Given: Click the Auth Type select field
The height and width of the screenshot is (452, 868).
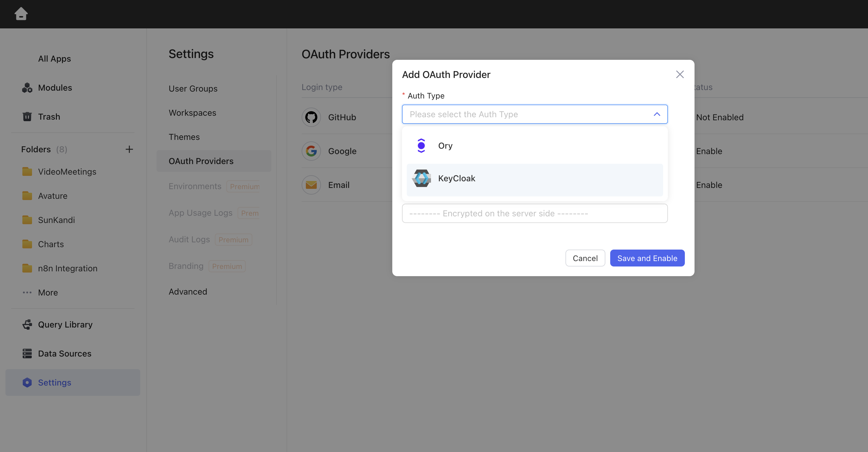Looking at the screenshot, I should pyautogui.click(x=526, y=114).
